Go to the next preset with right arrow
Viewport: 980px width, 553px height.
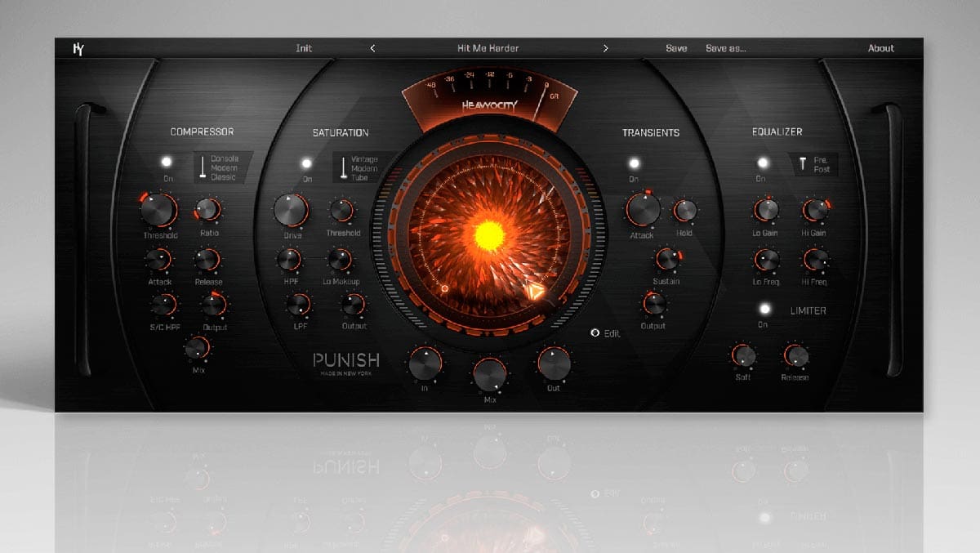coord(605,48)
